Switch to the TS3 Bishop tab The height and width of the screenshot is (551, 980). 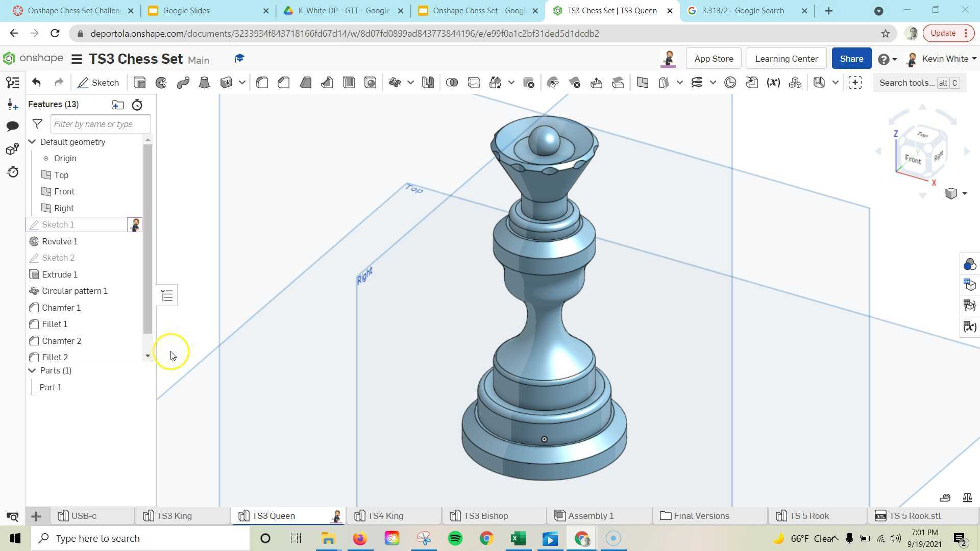[x=485, y=516]
